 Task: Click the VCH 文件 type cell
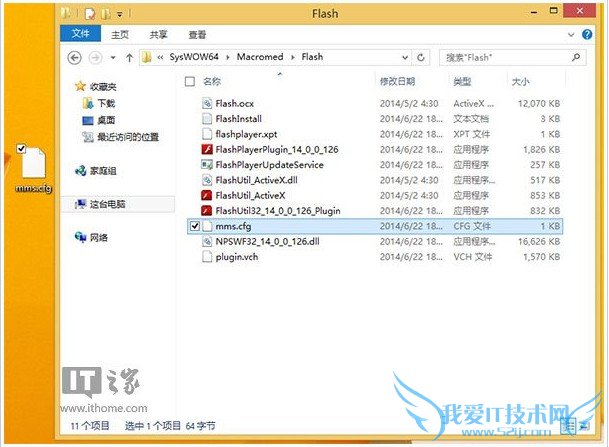(472, 257)
